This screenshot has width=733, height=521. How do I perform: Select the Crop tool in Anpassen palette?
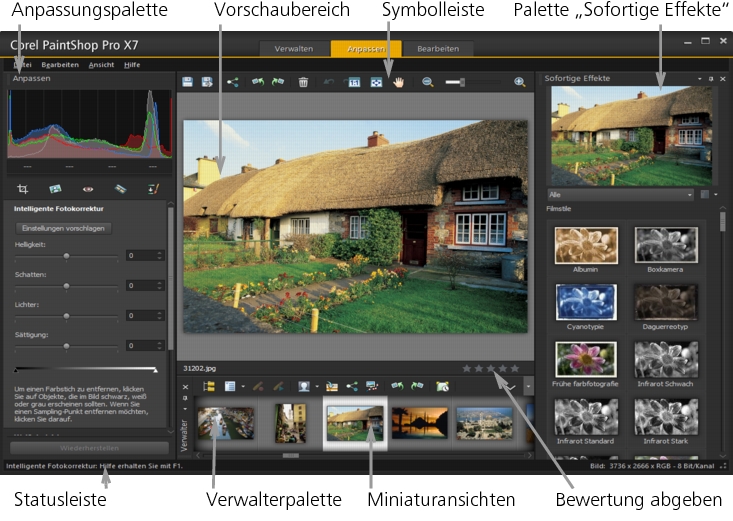(23, 188)
